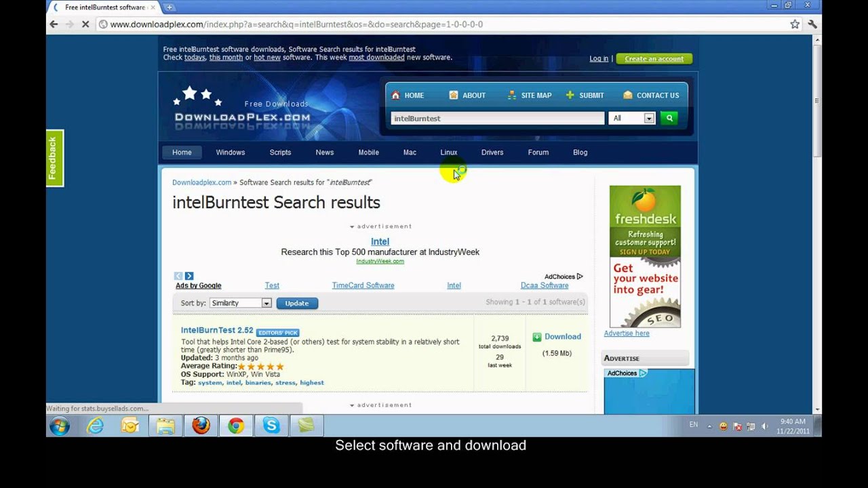Open Skype from the taskbar
The height and width of the screenshot is (488, 868).
(271, 426)
